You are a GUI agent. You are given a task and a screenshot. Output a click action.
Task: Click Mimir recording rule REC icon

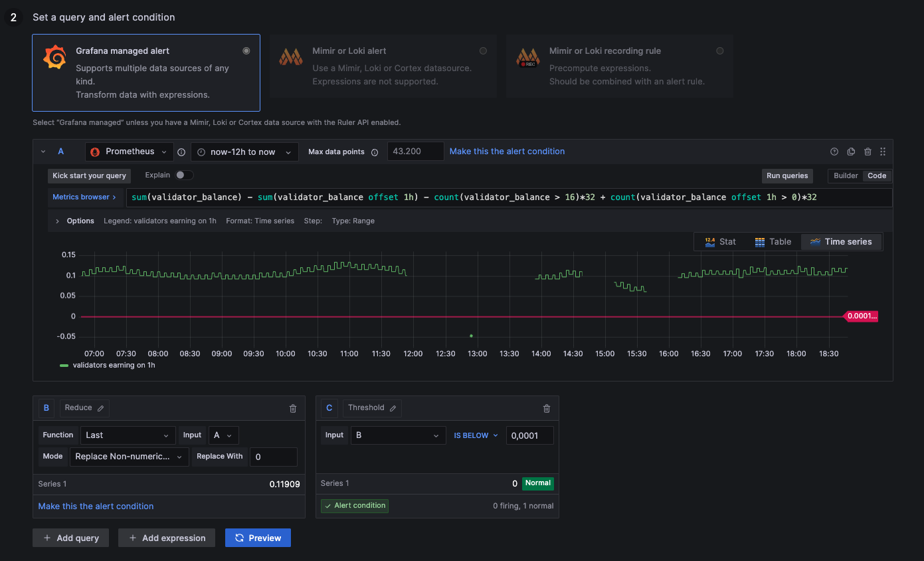point(527,57)
